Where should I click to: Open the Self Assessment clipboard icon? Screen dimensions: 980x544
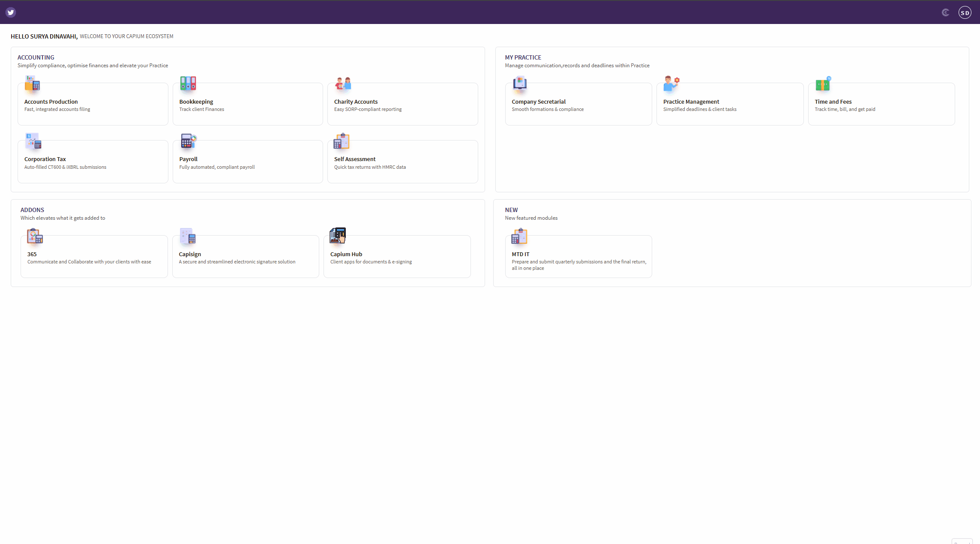tap(342, 141)
